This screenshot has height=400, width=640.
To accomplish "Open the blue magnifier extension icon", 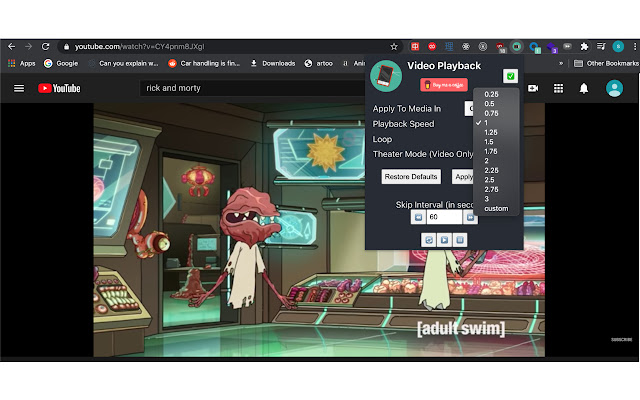I will pyautogui.click(x=534, y=47).
